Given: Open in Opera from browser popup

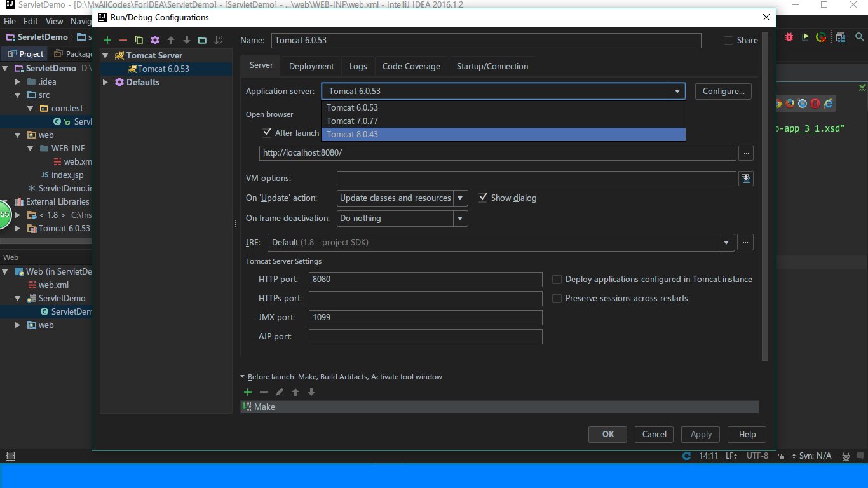Looking at the screenshot, I should tap(815, 103).
